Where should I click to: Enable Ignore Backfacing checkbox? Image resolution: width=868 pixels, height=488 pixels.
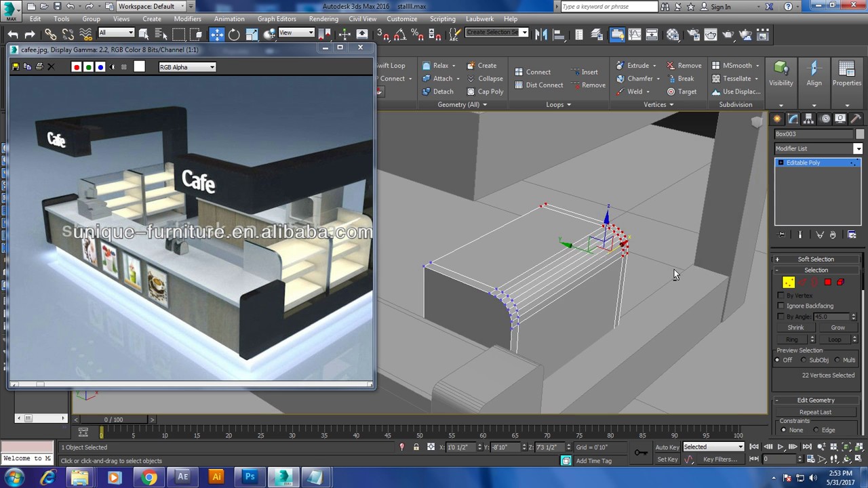[781, 306]
